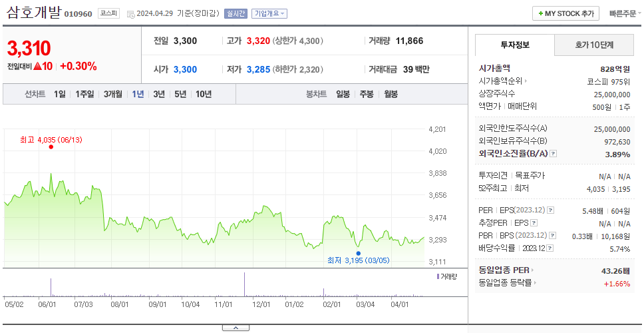Click 고가 value 3,320
The height and width of the screenshot is (333, 644).
(x=258, y=41)
